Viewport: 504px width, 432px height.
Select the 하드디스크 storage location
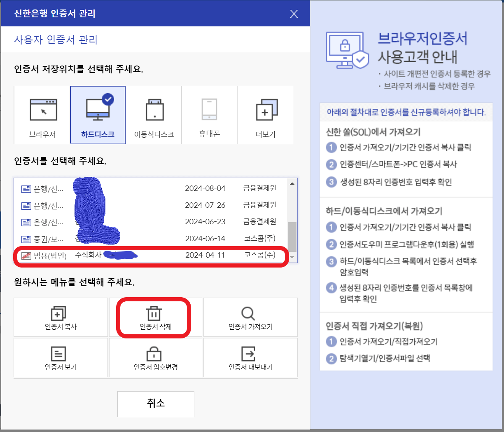point(98,115)
